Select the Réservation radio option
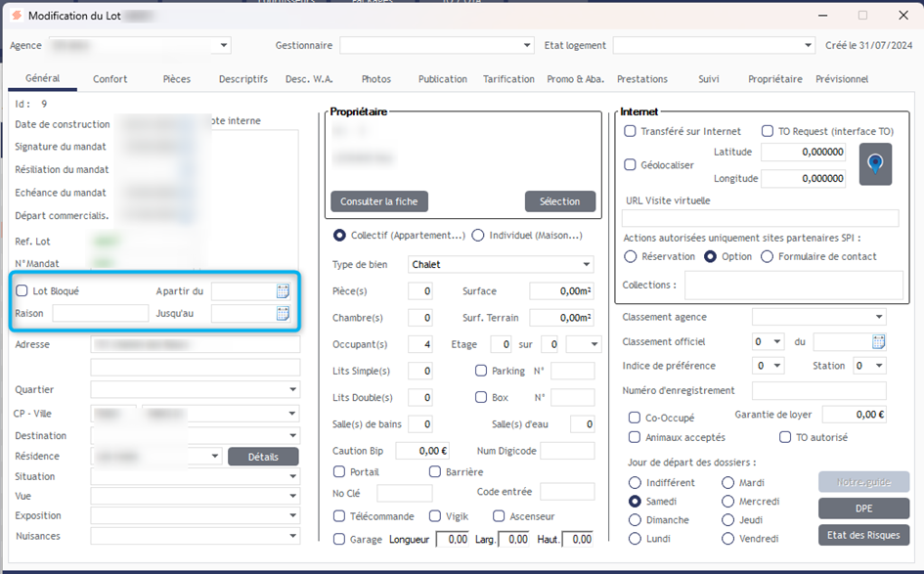The height and width of the screenshot is (574, 924). click(x=631, y=256)
